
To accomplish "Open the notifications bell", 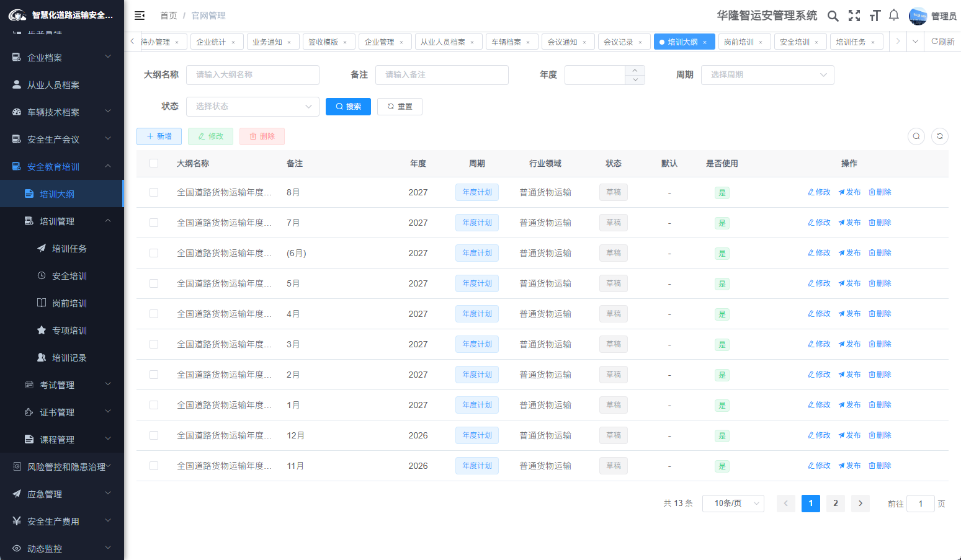I will pyautogui.click(x=894, y=16).
